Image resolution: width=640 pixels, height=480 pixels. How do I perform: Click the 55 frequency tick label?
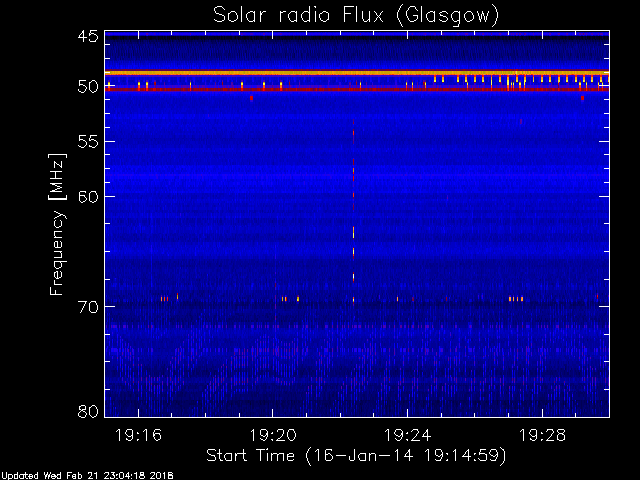[88, 142]
